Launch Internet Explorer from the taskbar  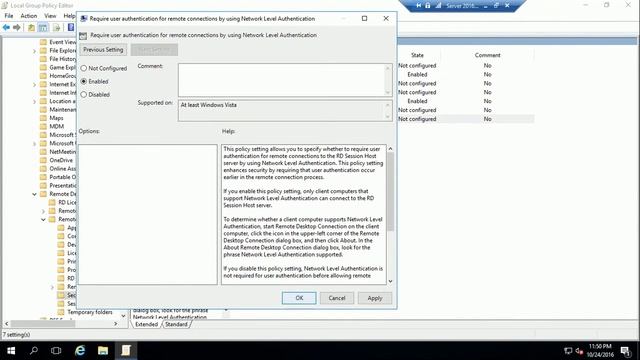[x=80, y=351]
